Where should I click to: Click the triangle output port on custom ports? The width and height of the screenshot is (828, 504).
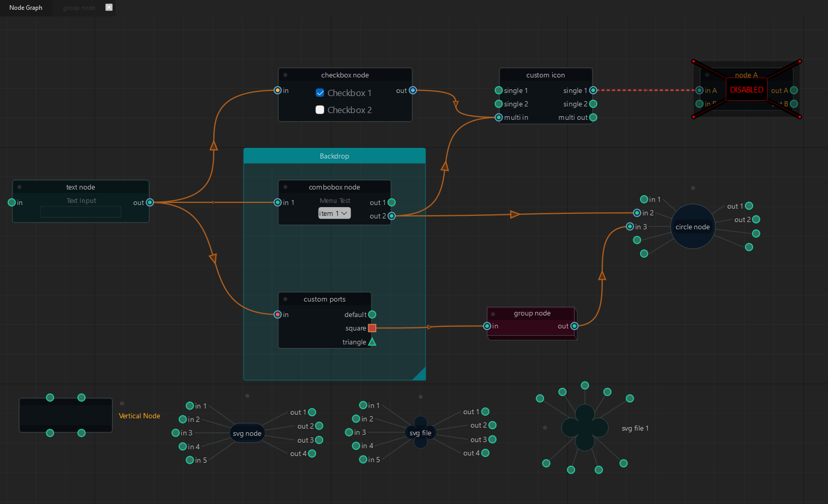[372, 342]
